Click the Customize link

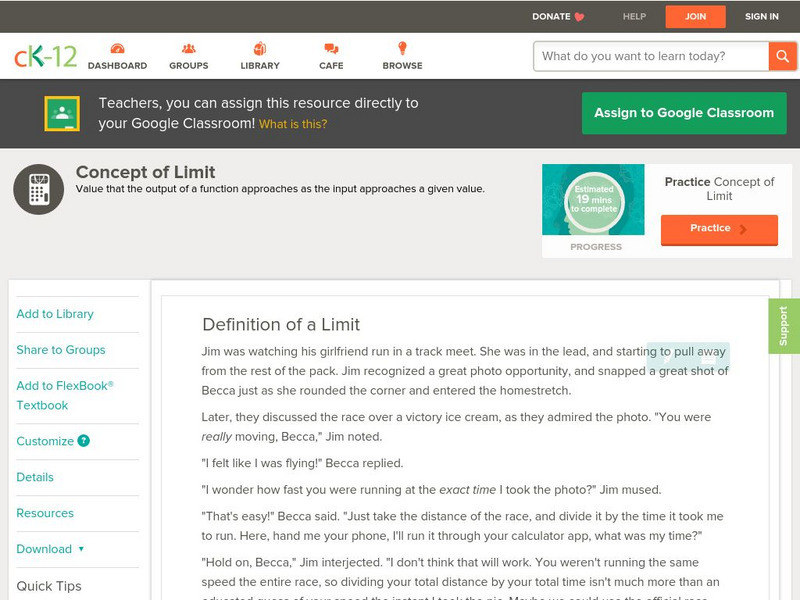(x=45, y=441)
